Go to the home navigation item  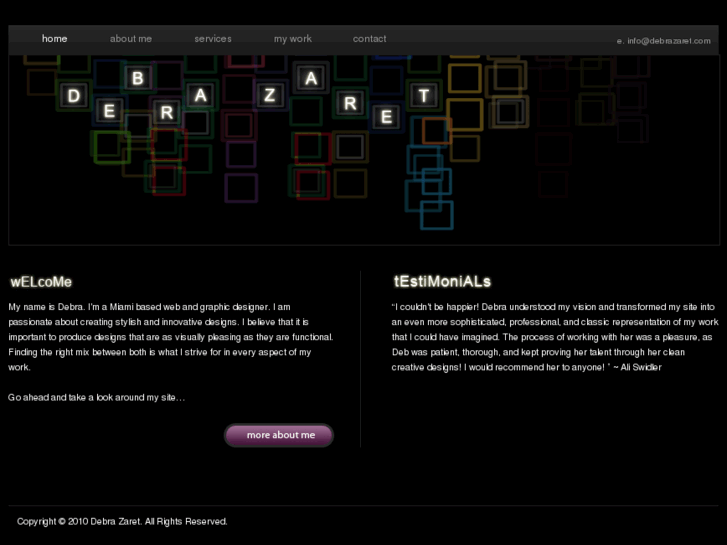(x=55, y=39)
